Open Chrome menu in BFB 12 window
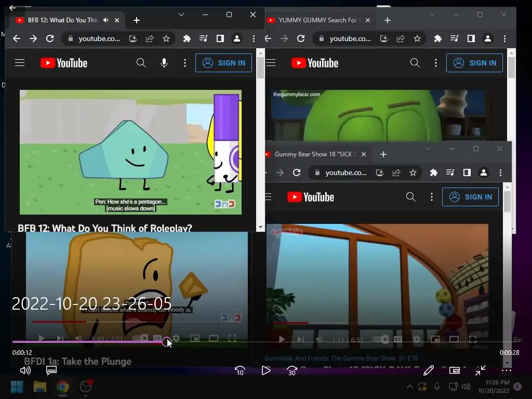This screenshot has width=532, height=399. click(x=254, y=38)
